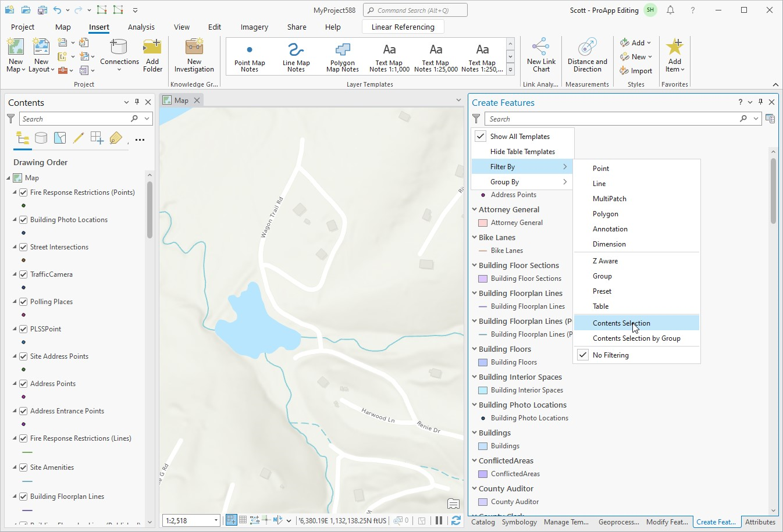Select the List By Editing pencil icon
The image size is (783, 532).
pyautogui.click(x=78, y=138)
